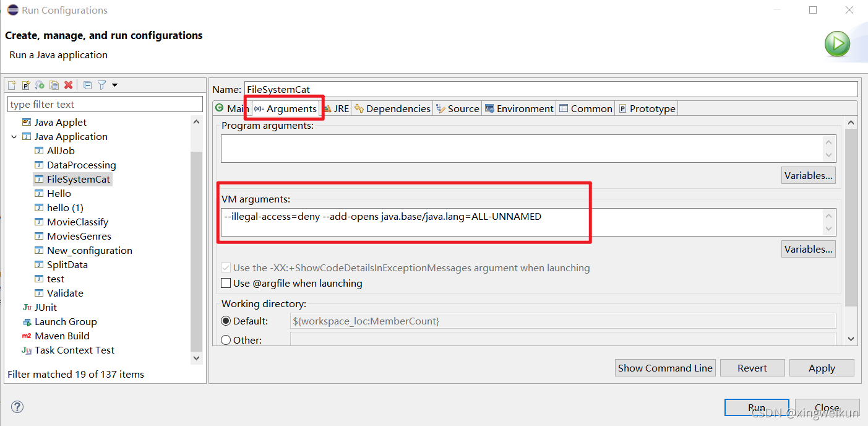Click the configuration tree scroll up arrow
Image resolution: width=868 pixels, height=426 pixels.
(x=197, y=122)
